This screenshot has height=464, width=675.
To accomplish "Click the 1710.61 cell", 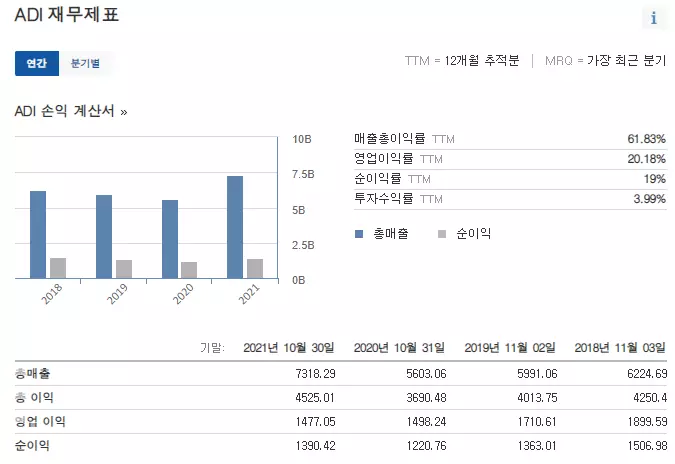I will pyautogui.click(x=537, y=422).
